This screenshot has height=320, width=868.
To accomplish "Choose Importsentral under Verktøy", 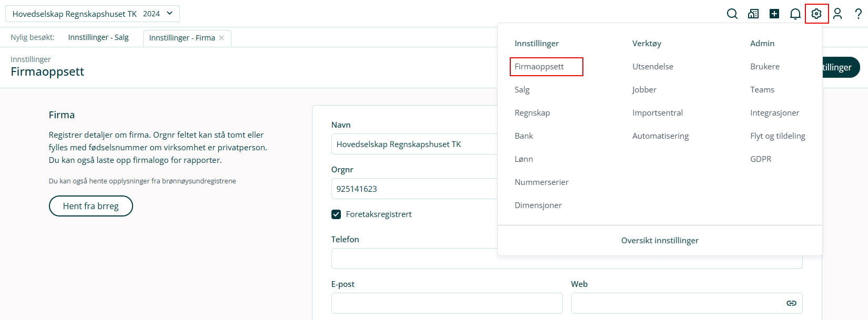I will [658, 113].
